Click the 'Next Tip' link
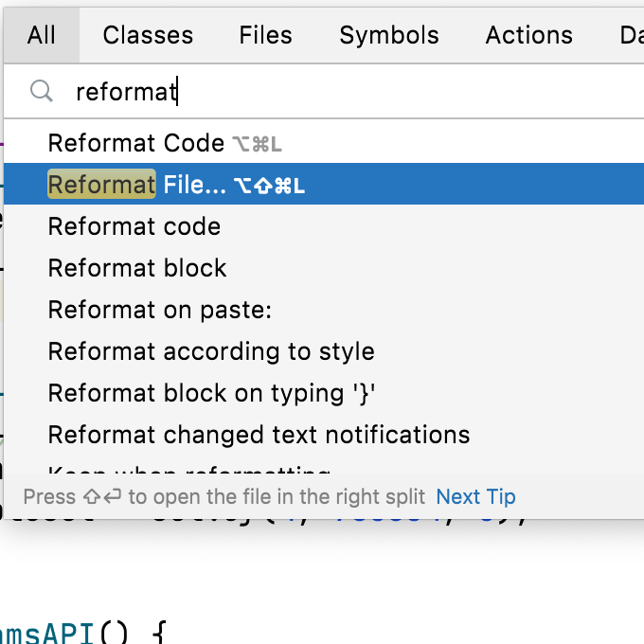The width and height of the screenshot is (644, 644). coord(475,497)
